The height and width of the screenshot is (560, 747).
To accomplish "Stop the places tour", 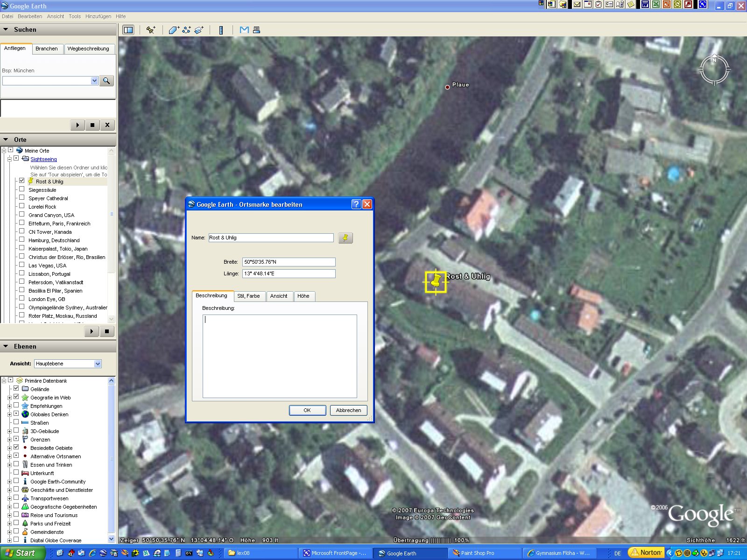I will tap(107, 331).
